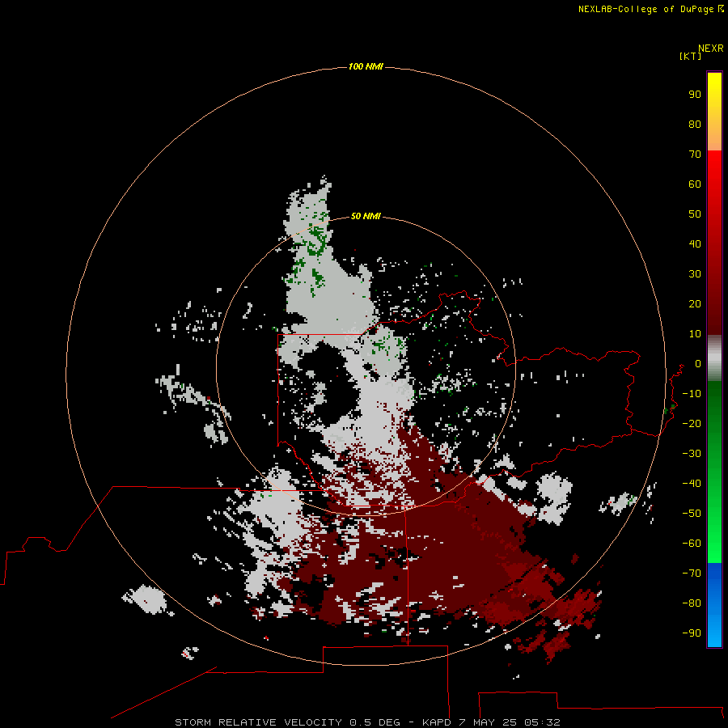The image size is (728, 728).
Task: Click the 80 value on velocity scale
Action: (x=695, y=124)
